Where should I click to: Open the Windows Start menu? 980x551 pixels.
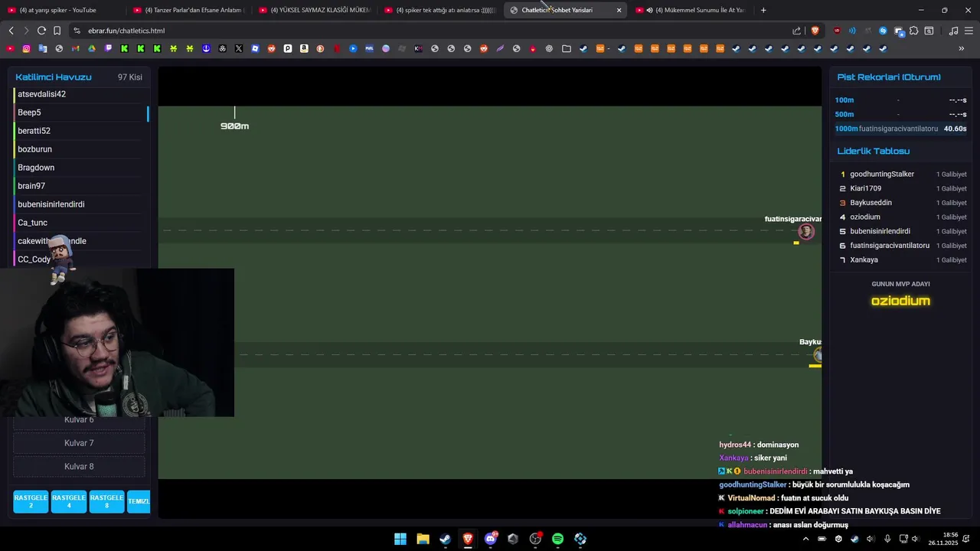(x=400, y=539)
